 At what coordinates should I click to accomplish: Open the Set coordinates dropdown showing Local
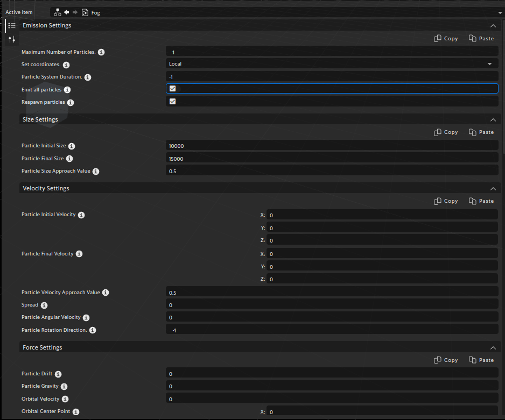[x=332, y=63]
